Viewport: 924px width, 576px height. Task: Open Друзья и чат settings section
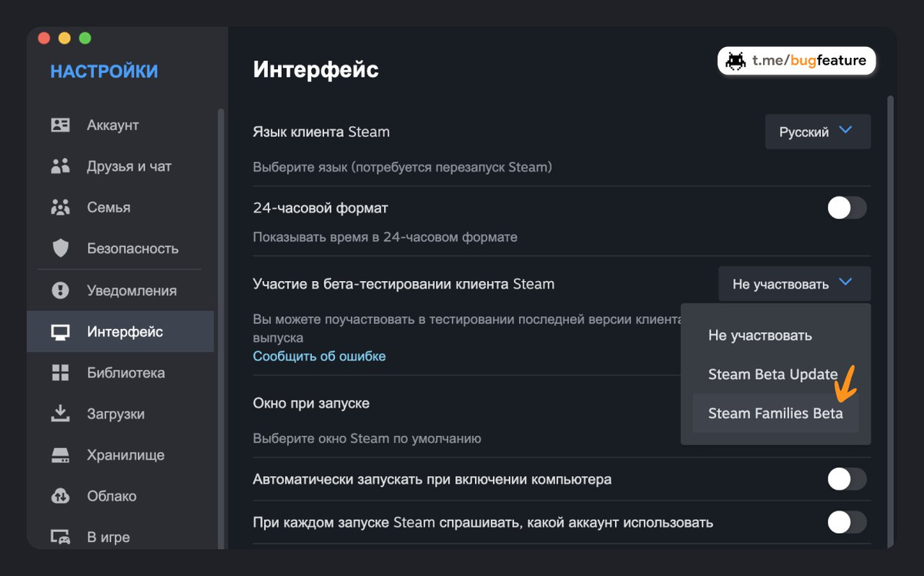click(x=120, y=166)
